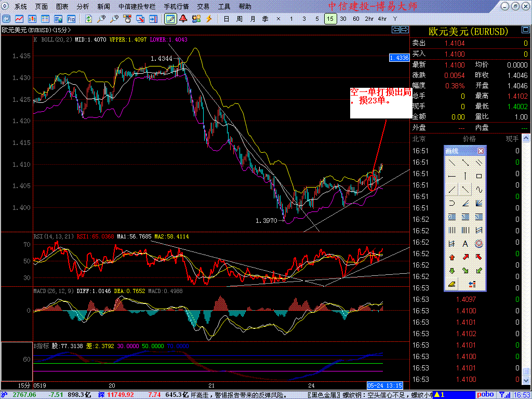Select the 60 minute period button
The image size is (532, 399).
coord(356,19)
